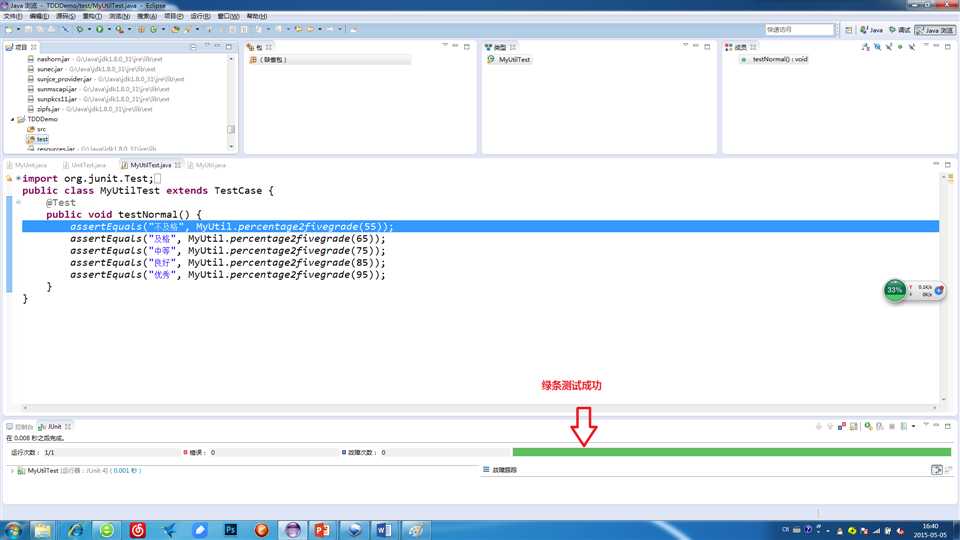Screen dimensions: 960x540
Task: Collapse all in the Projects view toolbar
Action: [x=193, y=47]
